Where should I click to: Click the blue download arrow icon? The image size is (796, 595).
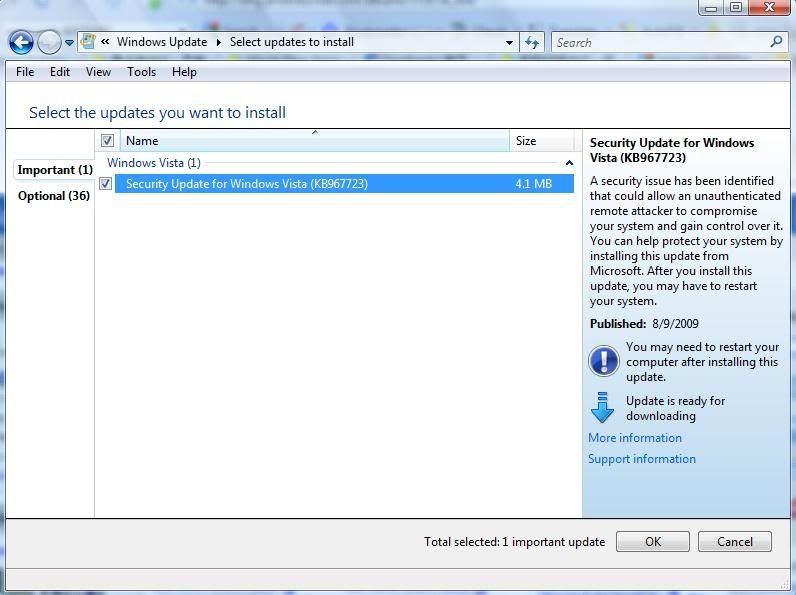603,408
